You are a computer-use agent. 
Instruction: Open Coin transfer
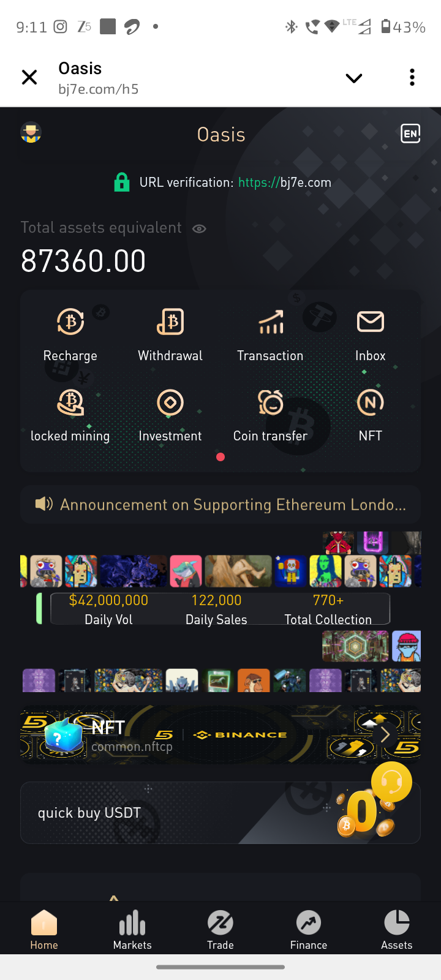click(x=270, y=402)
